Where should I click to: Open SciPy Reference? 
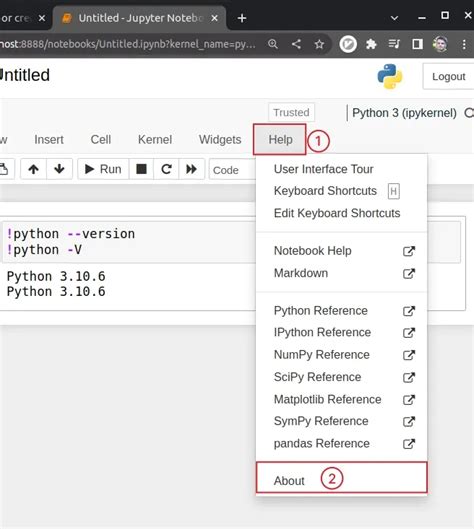tap(341, 377)
